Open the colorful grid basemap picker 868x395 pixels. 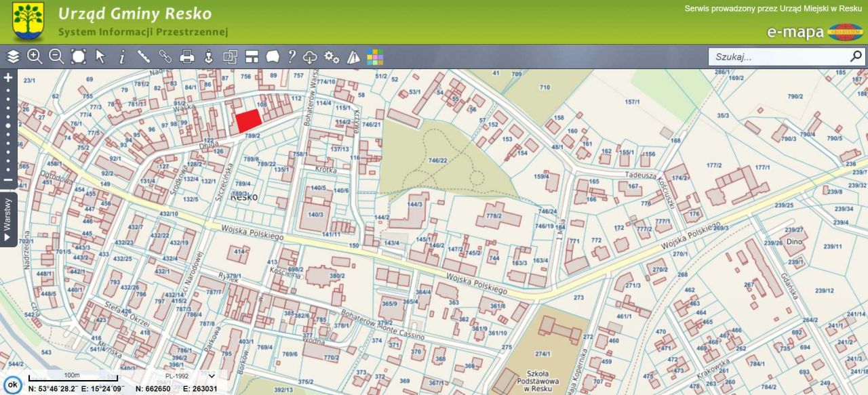(x=375, y=57)
